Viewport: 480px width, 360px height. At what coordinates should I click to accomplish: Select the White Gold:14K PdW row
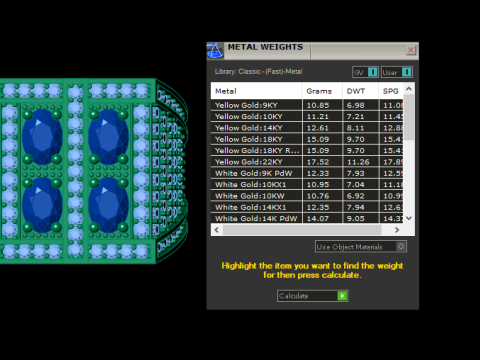pyautogui.click(x=307, y=218)
